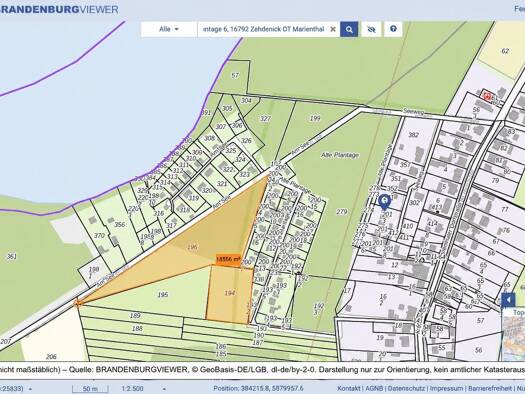Open the coordinate system 25833 dropdown arrow
525x394 pixels.
coord(30,389)
